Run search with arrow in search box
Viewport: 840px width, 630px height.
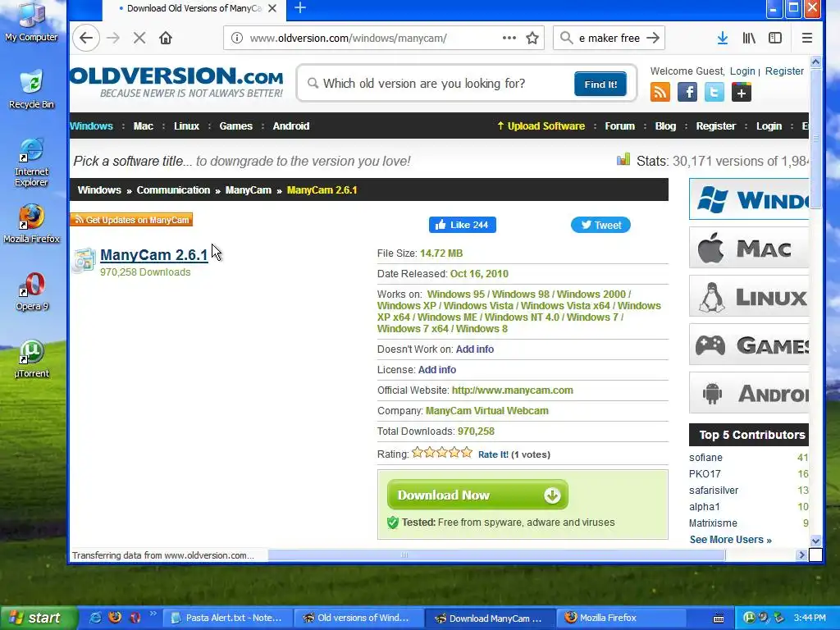(x=652, y=38)
